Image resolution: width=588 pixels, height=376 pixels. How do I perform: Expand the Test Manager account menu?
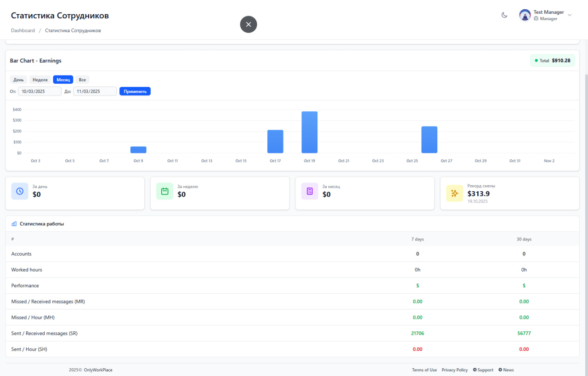570,15
